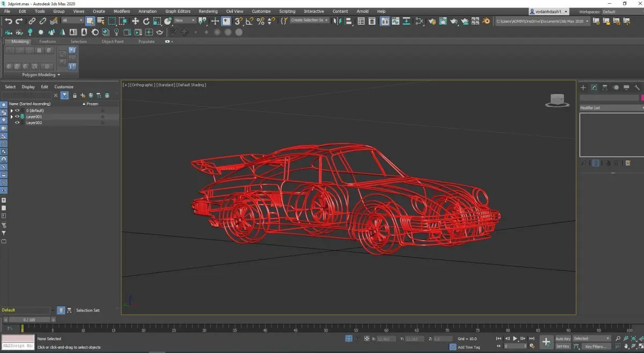Image resolution: width=644 pixels, height=353 pixels.
Task: Open Select by Name tool
Action: point(100,21)
